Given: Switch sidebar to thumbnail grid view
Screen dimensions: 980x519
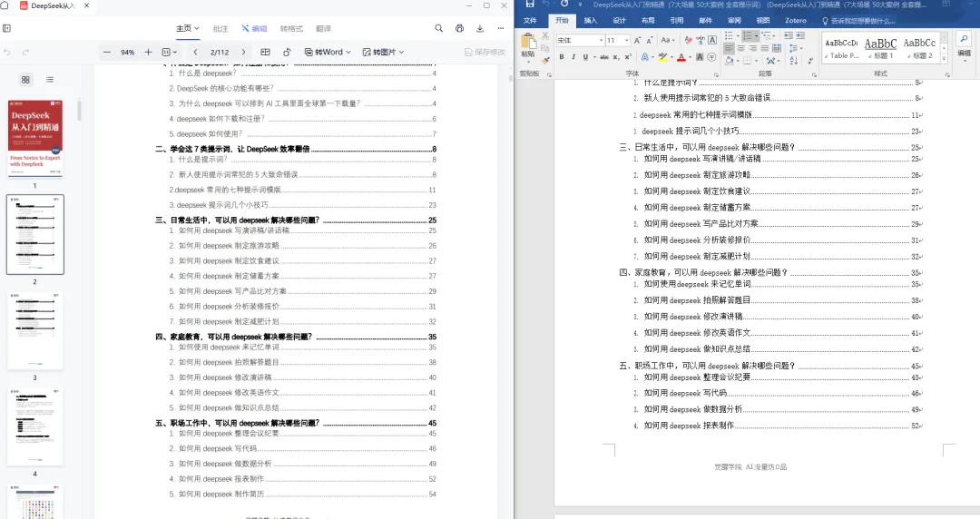Looking at the screenshot, I should point(25,80).
